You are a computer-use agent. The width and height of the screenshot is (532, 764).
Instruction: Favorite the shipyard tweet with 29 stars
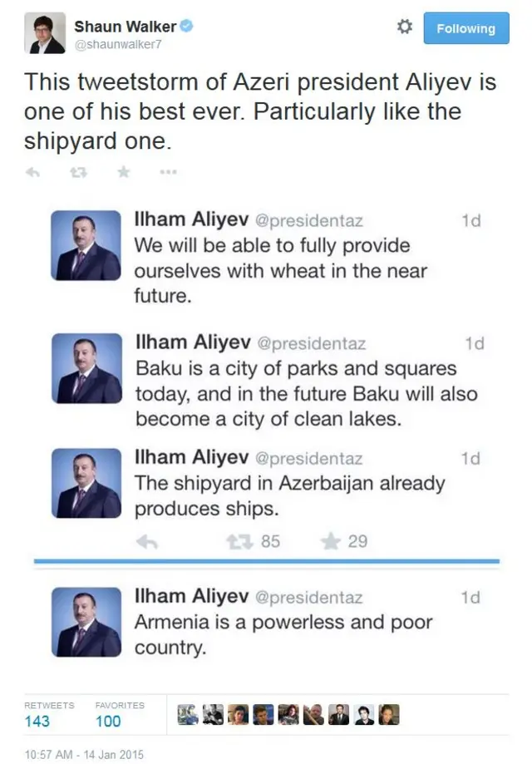[332, 541]
